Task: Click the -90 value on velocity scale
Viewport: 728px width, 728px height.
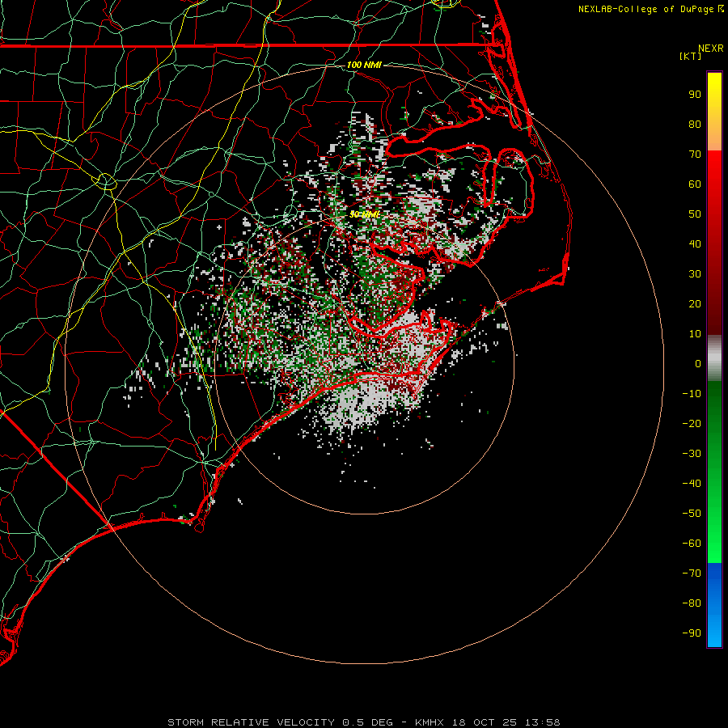Action: tap(692, 633)
